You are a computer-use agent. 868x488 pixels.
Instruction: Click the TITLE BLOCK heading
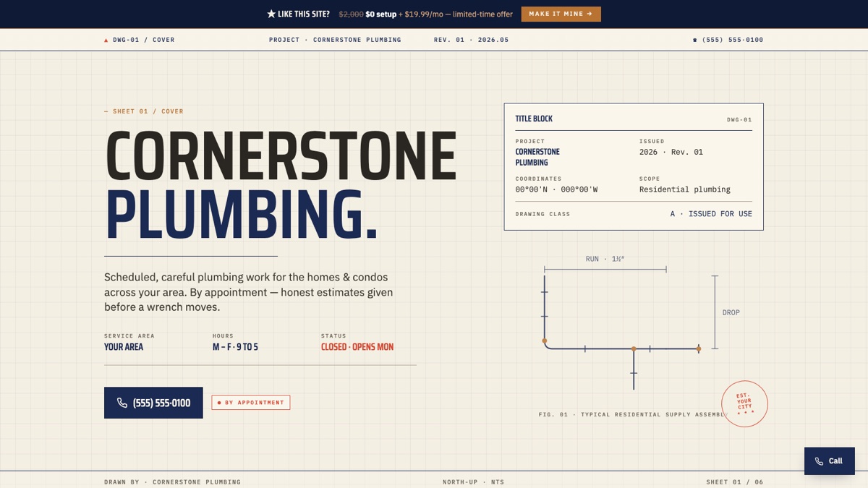coord(534,119)
